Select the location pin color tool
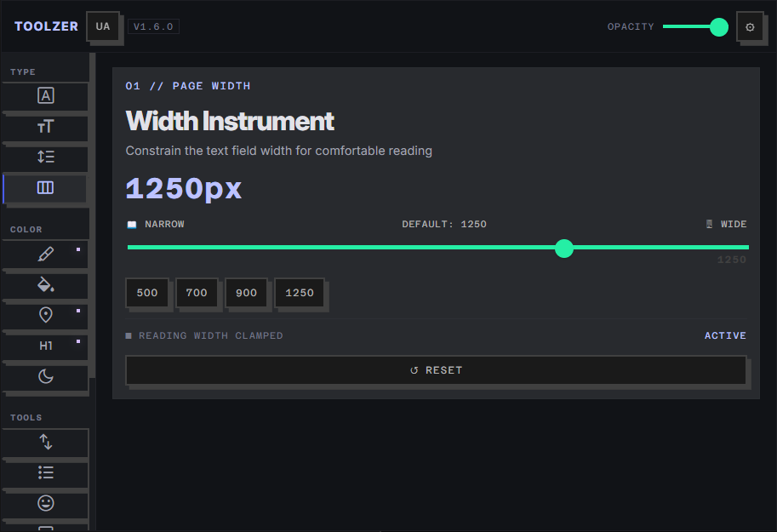 click(x=45, y=316)
